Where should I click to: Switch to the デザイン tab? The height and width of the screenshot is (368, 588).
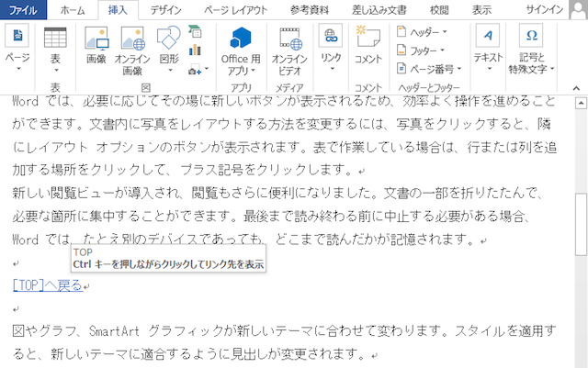[x=165, y=10]
